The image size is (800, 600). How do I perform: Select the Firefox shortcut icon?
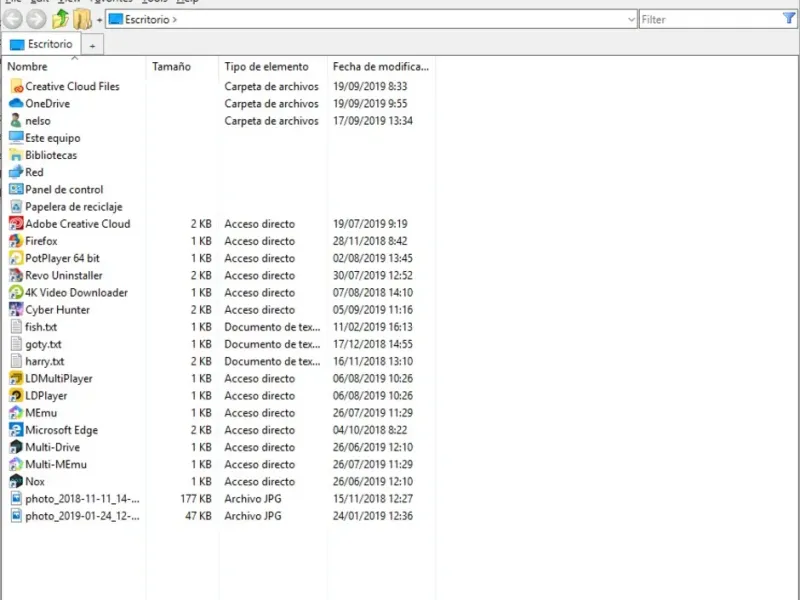tap(16, 241)
